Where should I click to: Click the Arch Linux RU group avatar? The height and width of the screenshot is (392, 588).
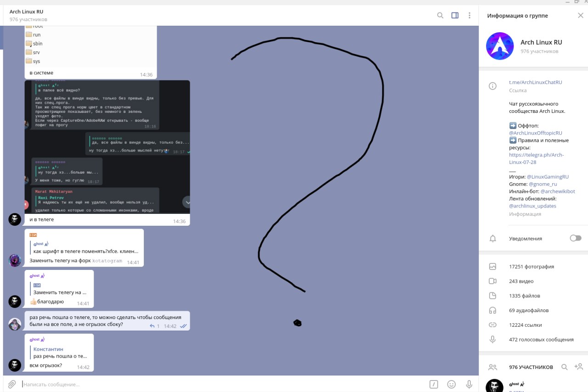tap(500, 46)
